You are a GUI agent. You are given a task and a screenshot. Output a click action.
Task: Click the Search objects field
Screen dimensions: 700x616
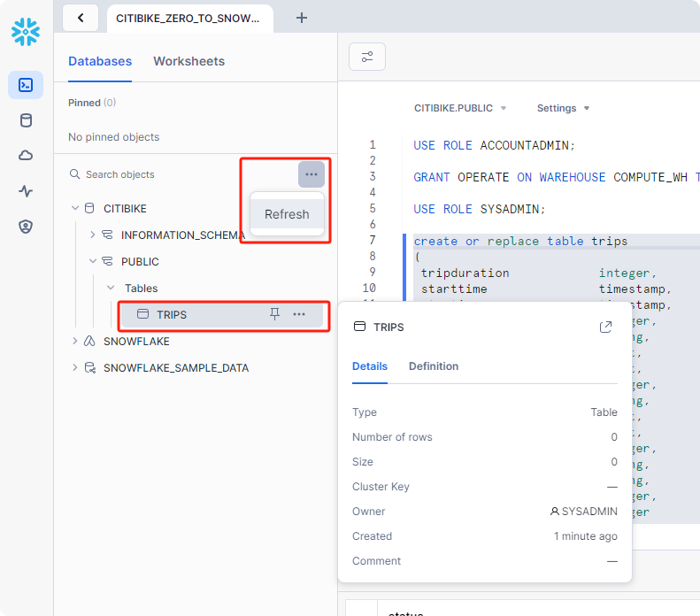(177, 174)
